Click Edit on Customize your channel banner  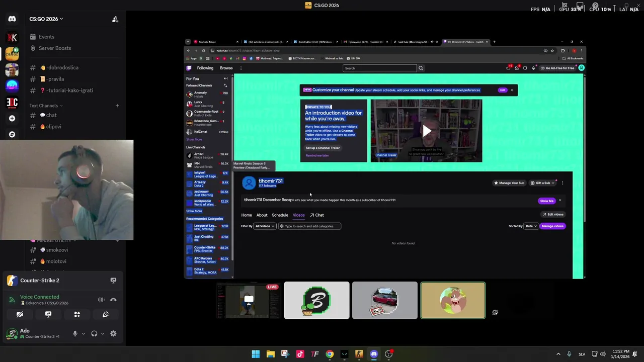click(x=502, y=90)
